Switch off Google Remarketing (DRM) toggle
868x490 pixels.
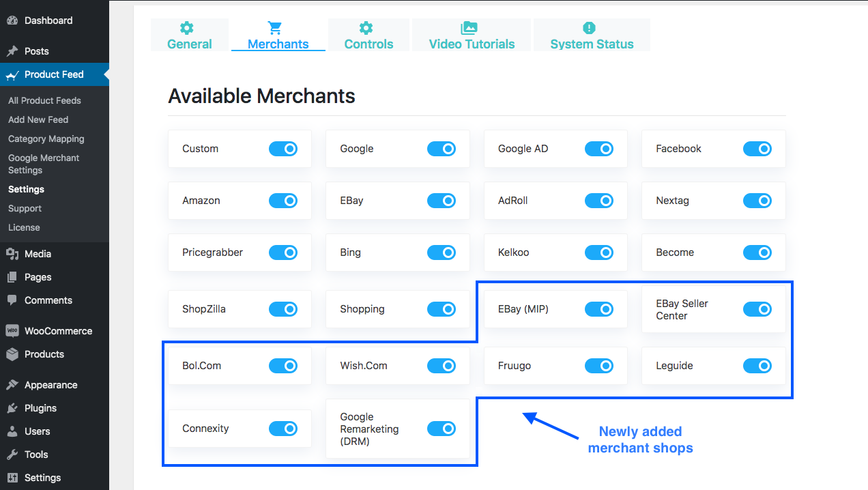pos(442,429)
